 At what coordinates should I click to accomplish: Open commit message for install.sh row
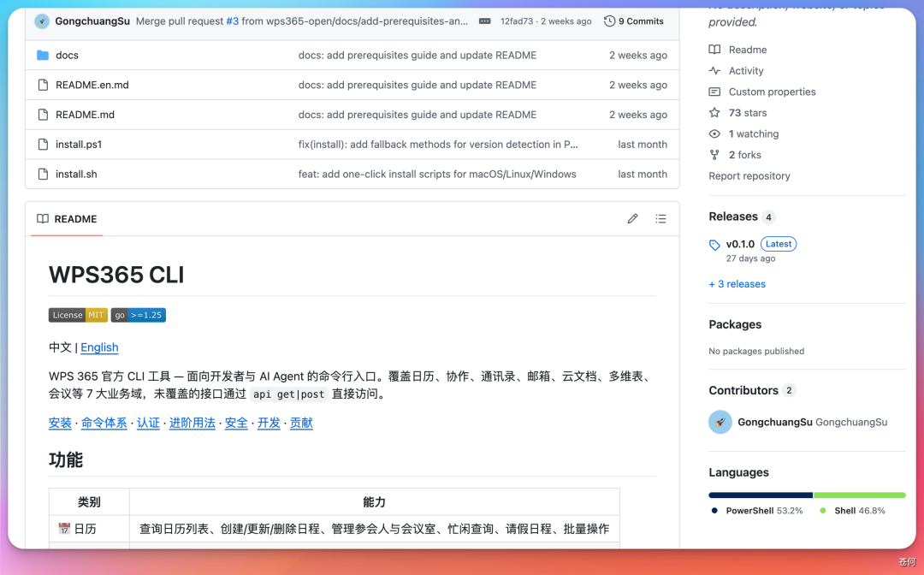tap(437, 175)
